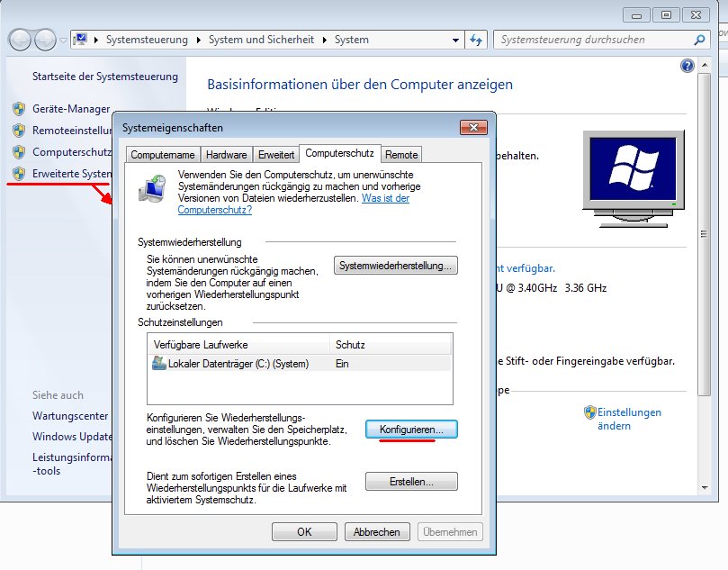Click the refresh arrows icon beside address bar
The height and width of the screenshot is (570, 728).
tap(476, 40)
